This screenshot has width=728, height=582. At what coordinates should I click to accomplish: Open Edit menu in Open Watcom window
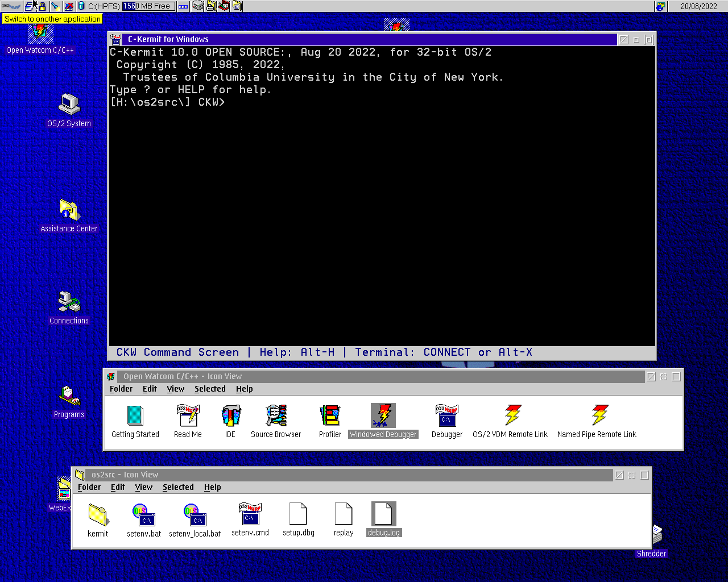click(x=150, y=389)
